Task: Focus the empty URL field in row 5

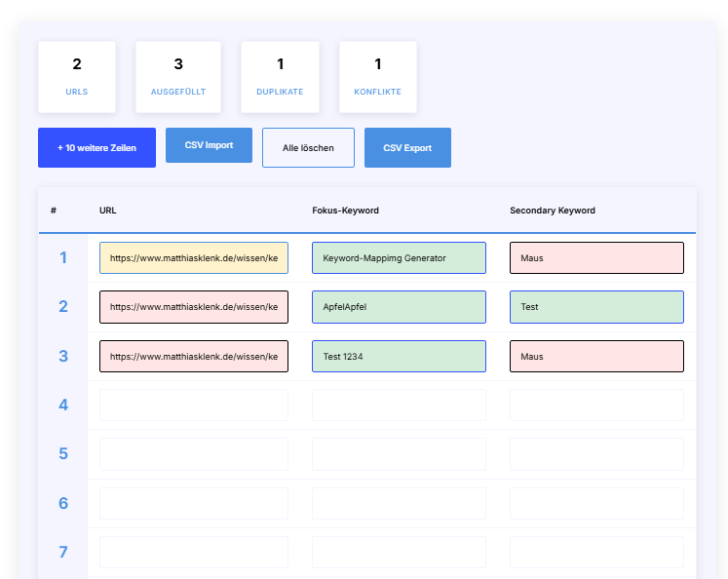Action: click(194, 454)
